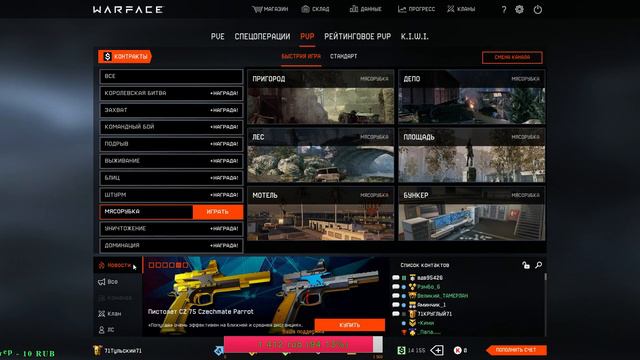Click the Пополнить счёт button
Viewport: 640px width, 360px height.
tap(516, 350)
